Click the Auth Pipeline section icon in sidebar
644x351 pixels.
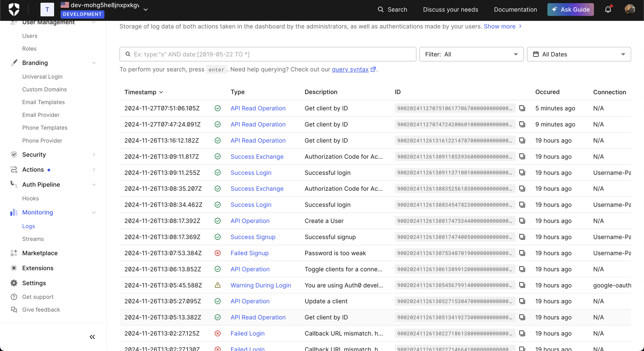click(x=14, y=185)
